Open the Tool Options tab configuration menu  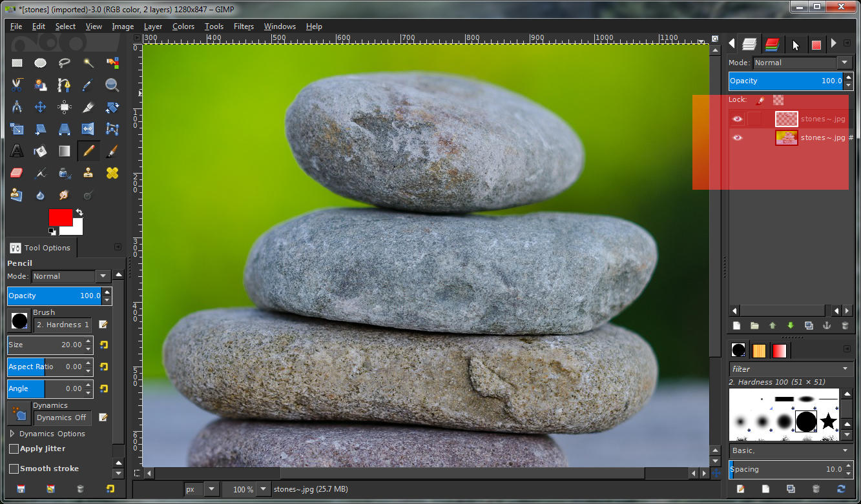pos(118,247)
